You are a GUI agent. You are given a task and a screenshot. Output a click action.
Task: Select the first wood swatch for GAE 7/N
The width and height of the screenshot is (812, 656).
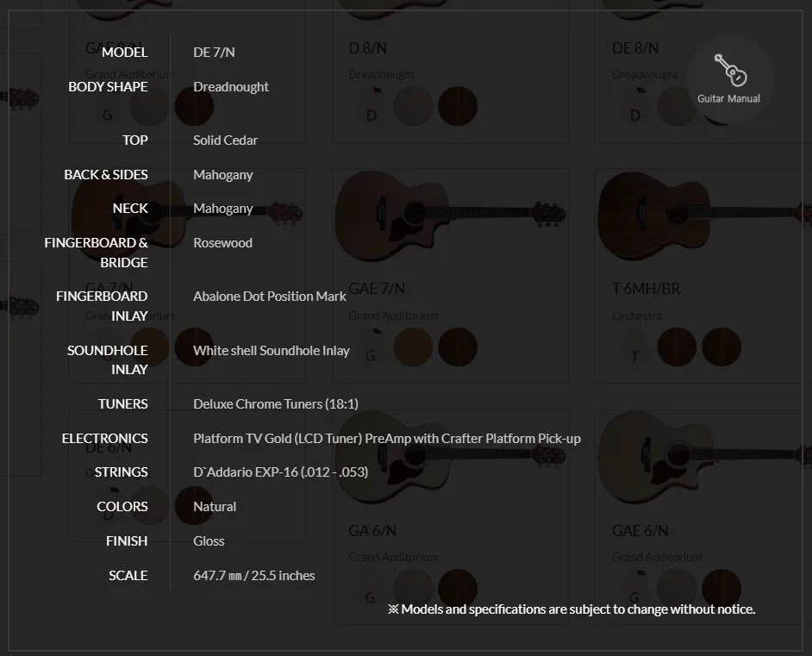pyautogui.click(x=413, y=347)
